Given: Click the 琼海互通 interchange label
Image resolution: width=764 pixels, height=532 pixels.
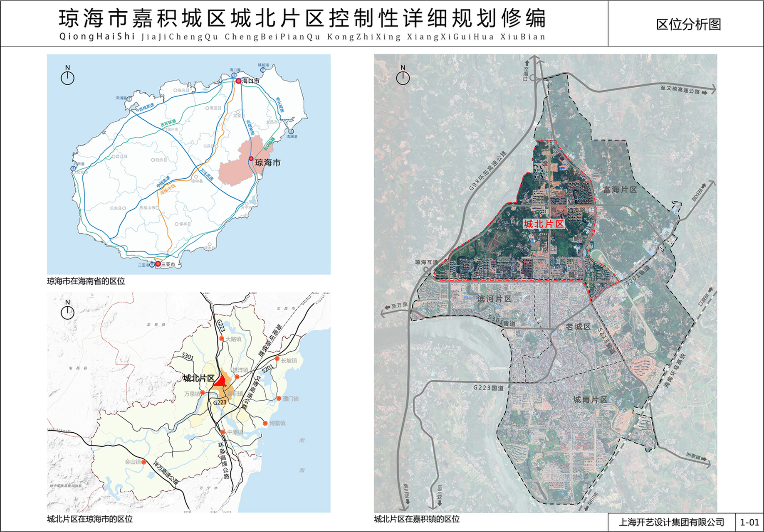Looking at the screenshot, I should click(426, 262).
